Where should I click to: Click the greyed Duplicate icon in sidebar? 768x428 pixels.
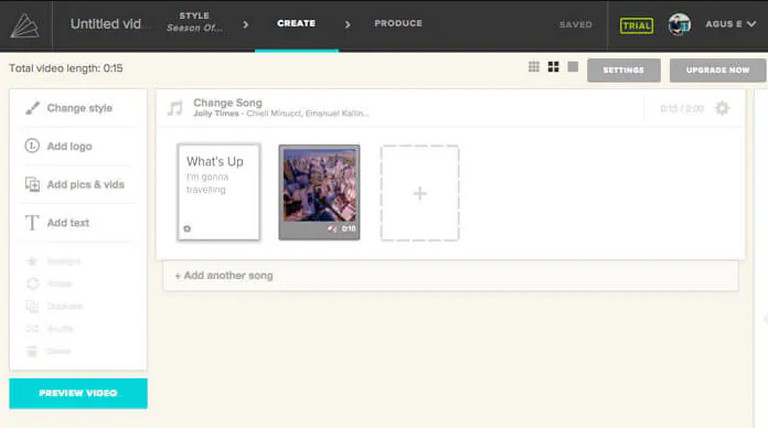(x=32, y=306)
